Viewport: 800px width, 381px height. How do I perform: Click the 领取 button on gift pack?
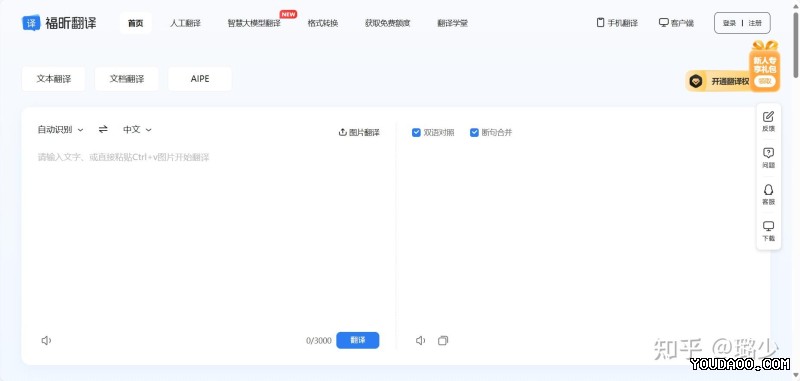(x=764, y=81)
